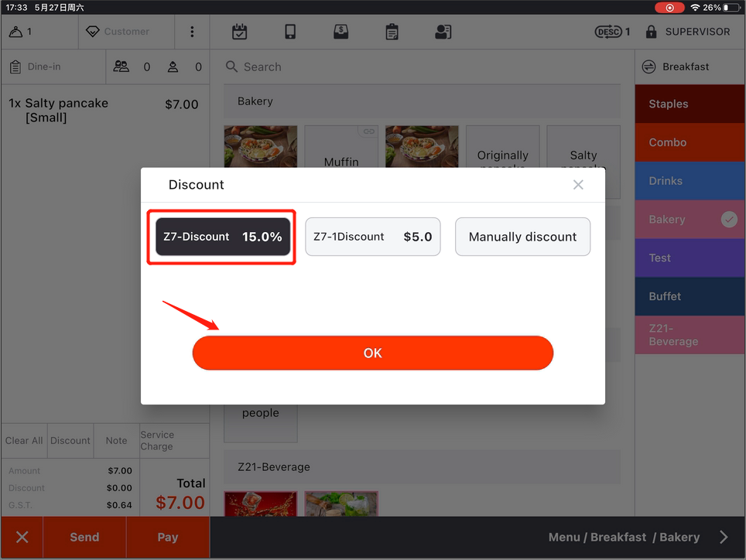Open the mobile device icon in toolbar
The width and height of the screenshot is (746, 560).
(290, 32)
